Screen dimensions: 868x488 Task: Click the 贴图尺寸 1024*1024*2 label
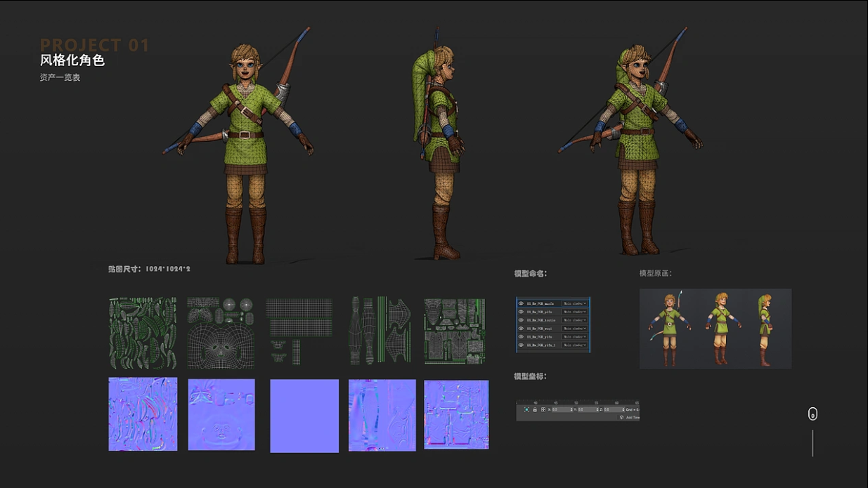(x=149, y=269)
